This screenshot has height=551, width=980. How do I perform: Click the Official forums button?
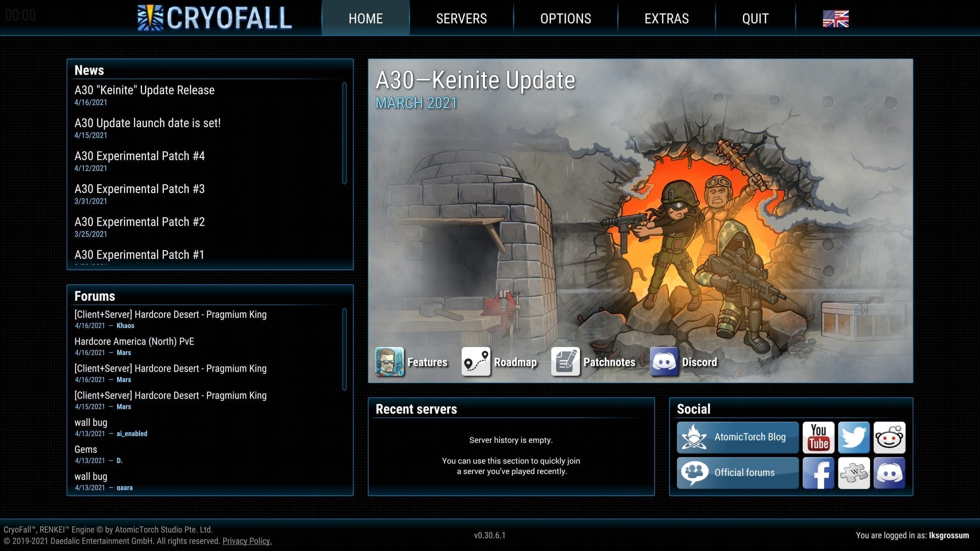[x=738, y=473]
